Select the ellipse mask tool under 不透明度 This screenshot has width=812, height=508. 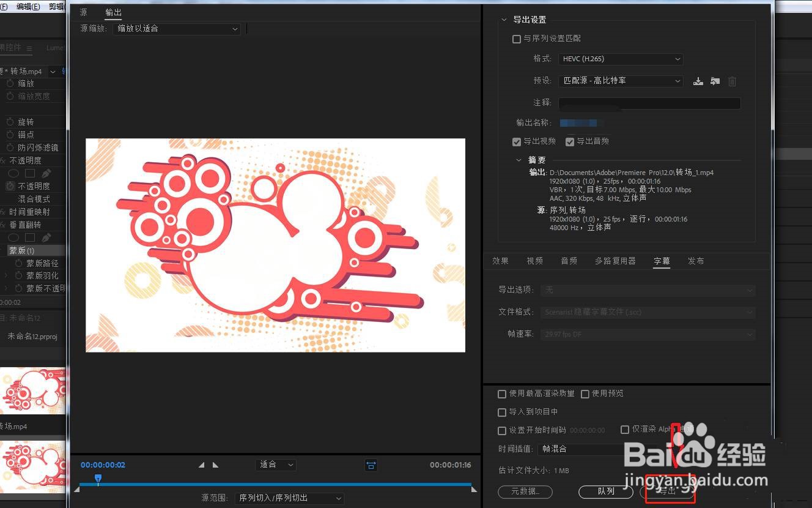(x=13, y=174)
